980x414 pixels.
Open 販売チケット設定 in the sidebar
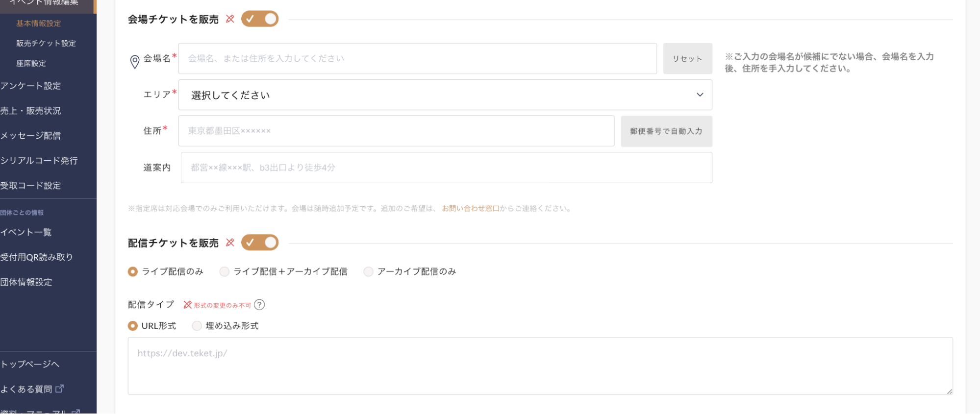46,44
